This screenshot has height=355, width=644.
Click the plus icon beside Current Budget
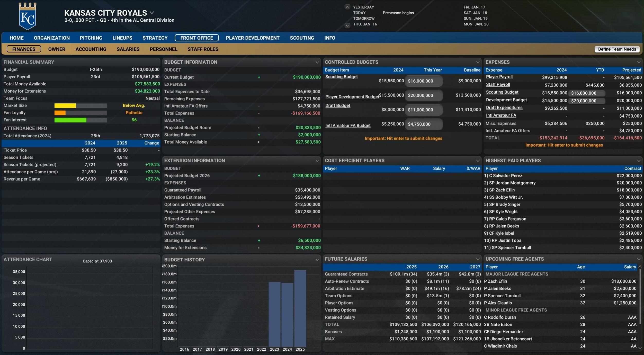coord(259,77)
